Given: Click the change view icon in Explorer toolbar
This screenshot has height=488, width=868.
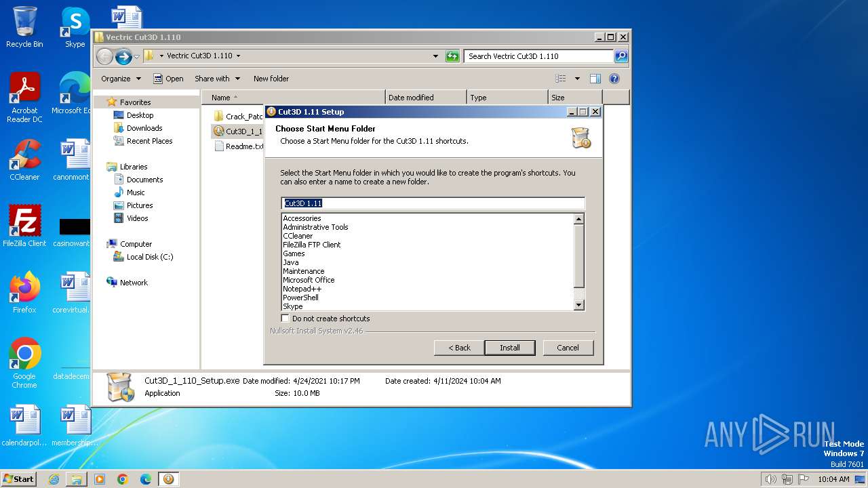Looking at the screenshot, I should (561, 79).
